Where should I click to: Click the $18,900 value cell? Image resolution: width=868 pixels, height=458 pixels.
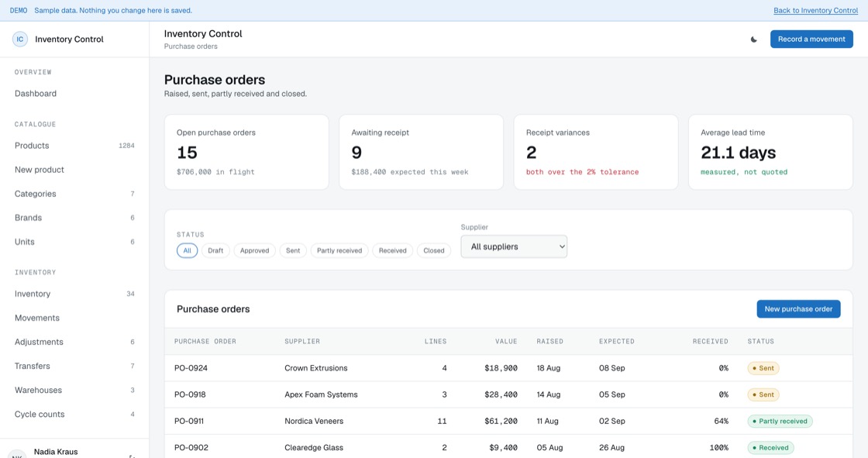pos(501,368)
